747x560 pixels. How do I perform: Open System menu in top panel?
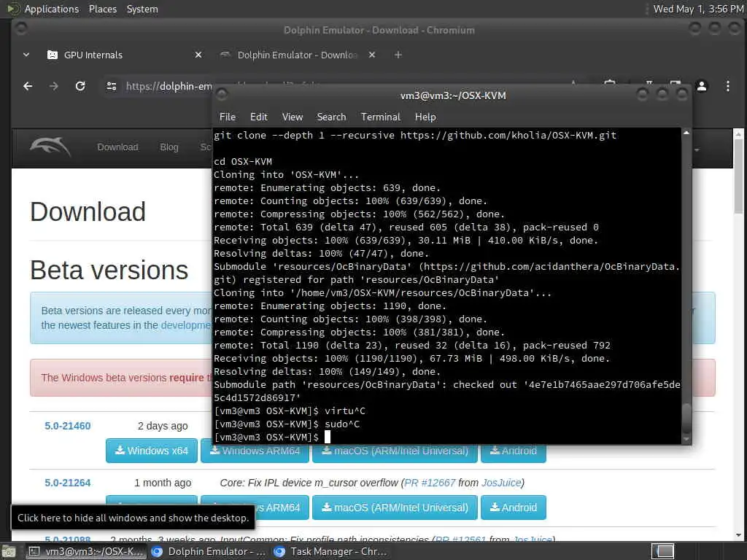click(142, 9)
